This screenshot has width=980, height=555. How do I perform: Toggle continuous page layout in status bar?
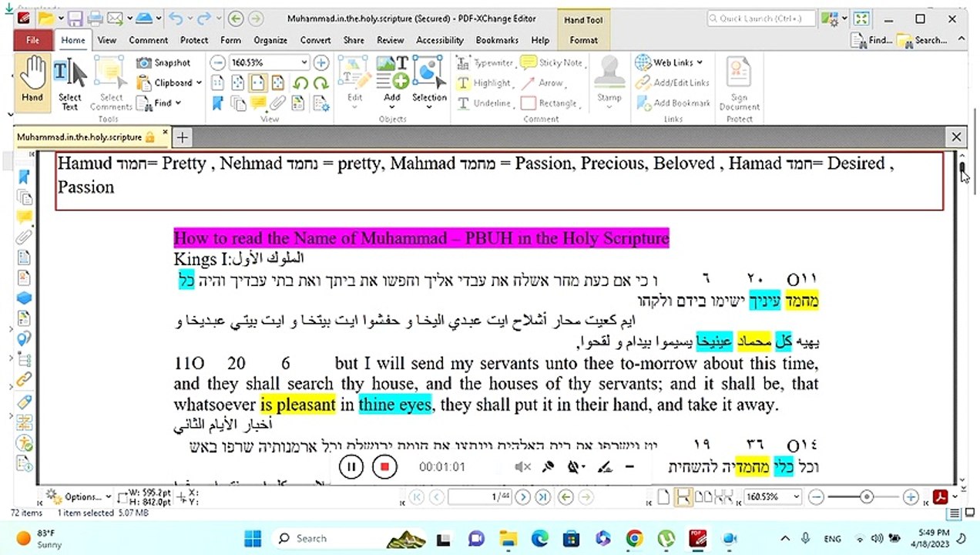point(683,497)
